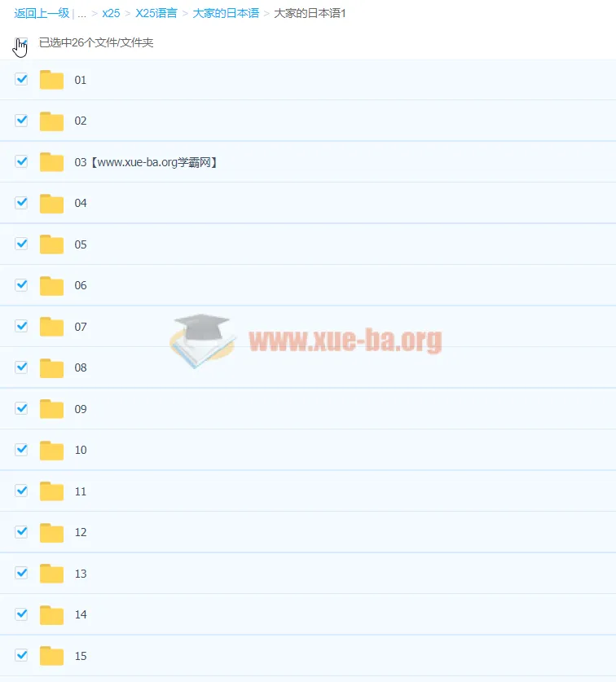
Task: Click the folder icon for 13
Action: pyautogui.click(x=51, y=574)
